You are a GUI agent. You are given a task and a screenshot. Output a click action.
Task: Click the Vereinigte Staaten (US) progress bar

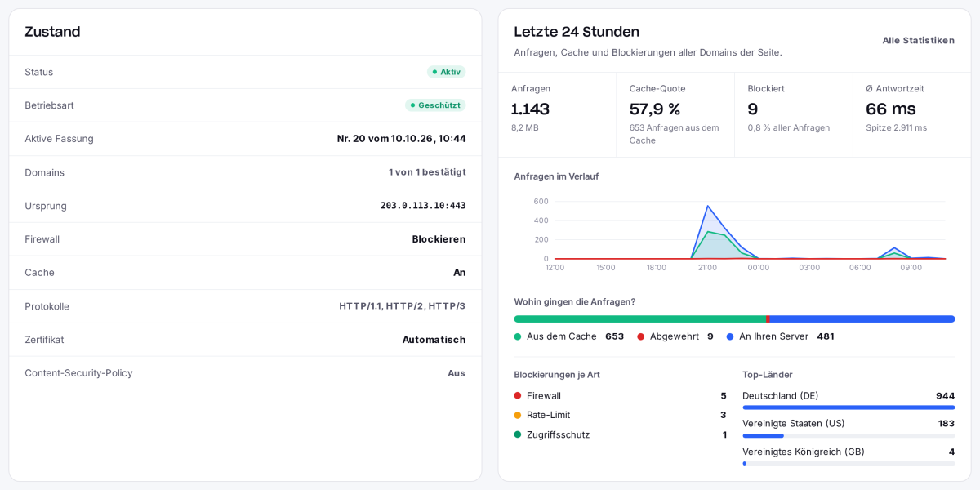pyautogui.click(x=849, y=435)
